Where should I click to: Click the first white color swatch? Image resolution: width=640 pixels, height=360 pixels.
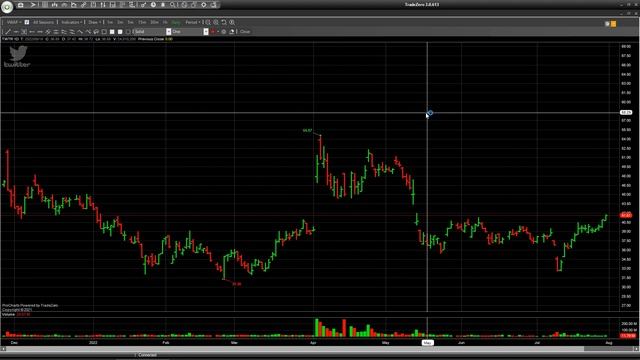pyautogui.click(x=112, y=32)
